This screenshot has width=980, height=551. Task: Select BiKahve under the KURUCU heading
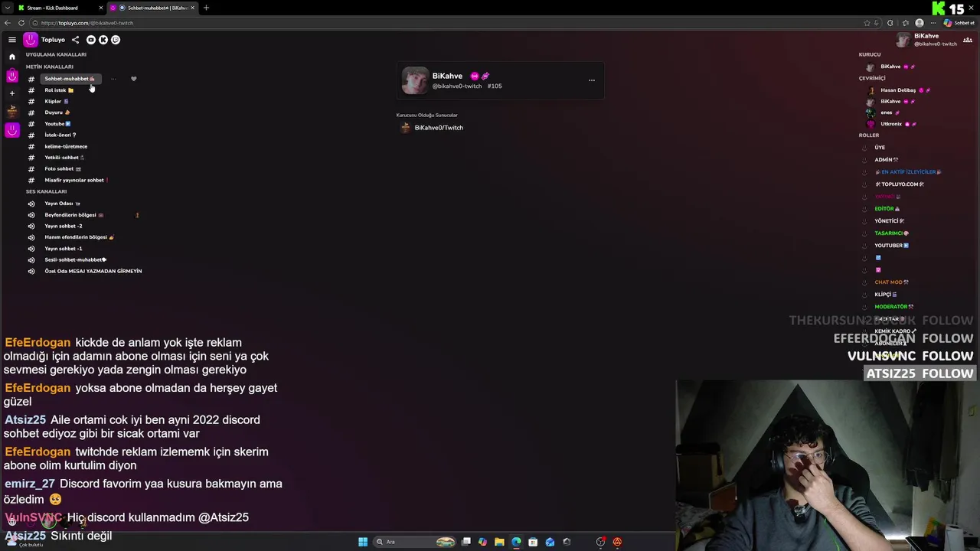pyautogui.click(x=890, y=67)
